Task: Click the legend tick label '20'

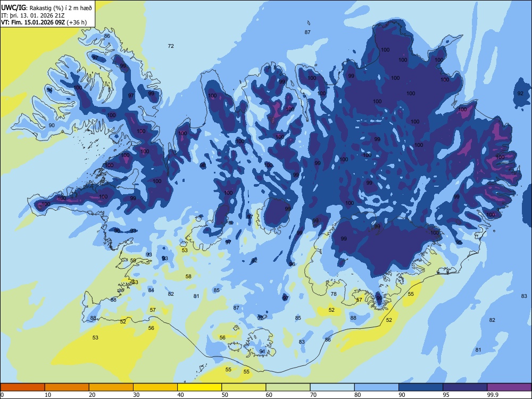Action: tap(92, 395)
